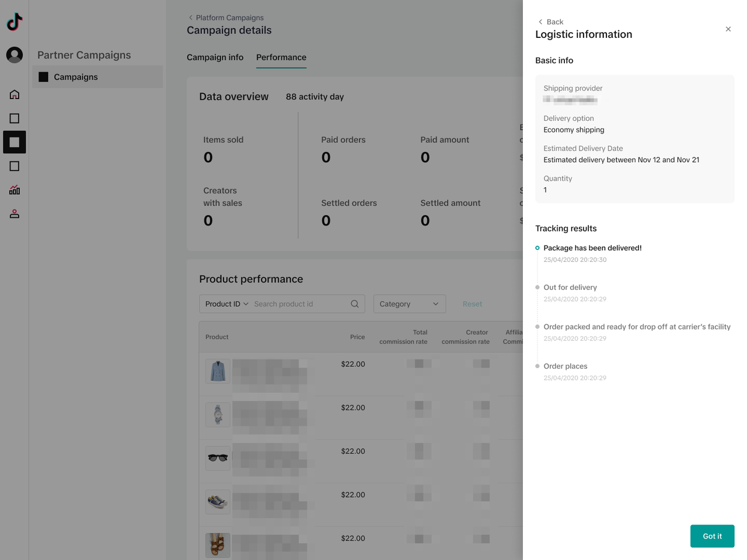Click the sunglasses product thumbnail

coord(218,458)
